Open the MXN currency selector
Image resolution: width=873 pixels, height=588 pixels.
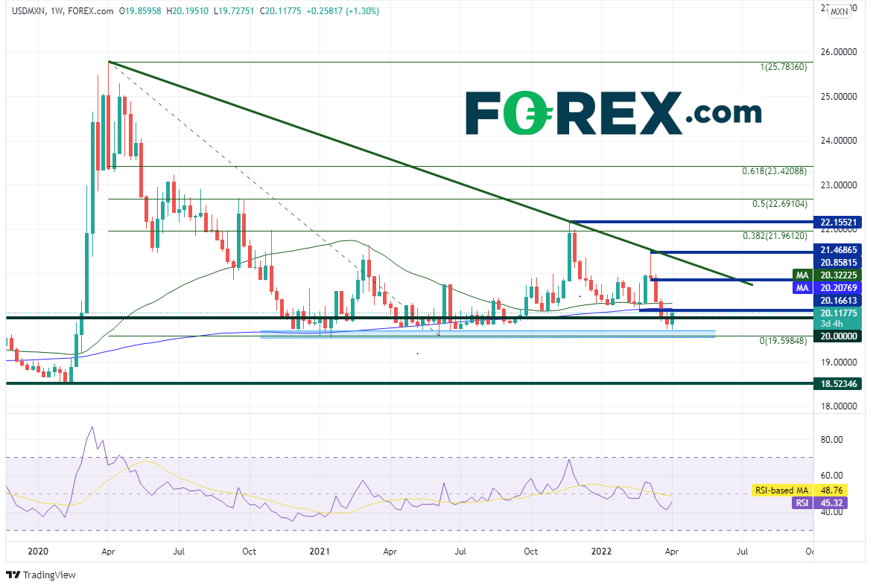(839, 11)
